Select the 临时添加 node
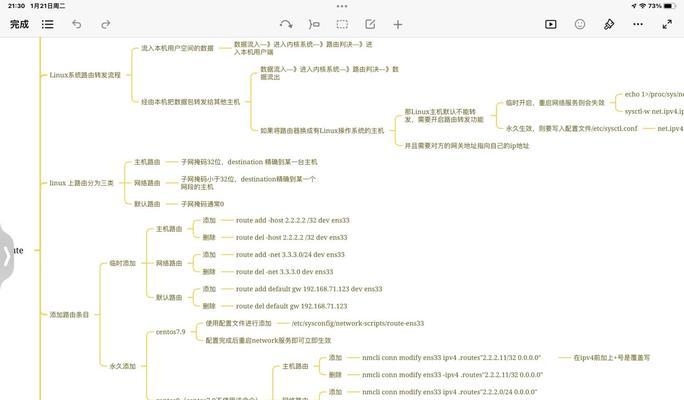This screenshot has height=400, width=684. coord(122,263)
